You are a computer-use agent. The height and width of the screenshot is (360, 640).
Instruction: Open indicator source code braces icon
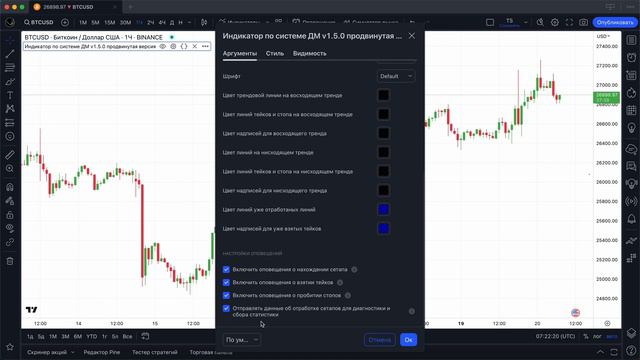(x=184, y=47)
